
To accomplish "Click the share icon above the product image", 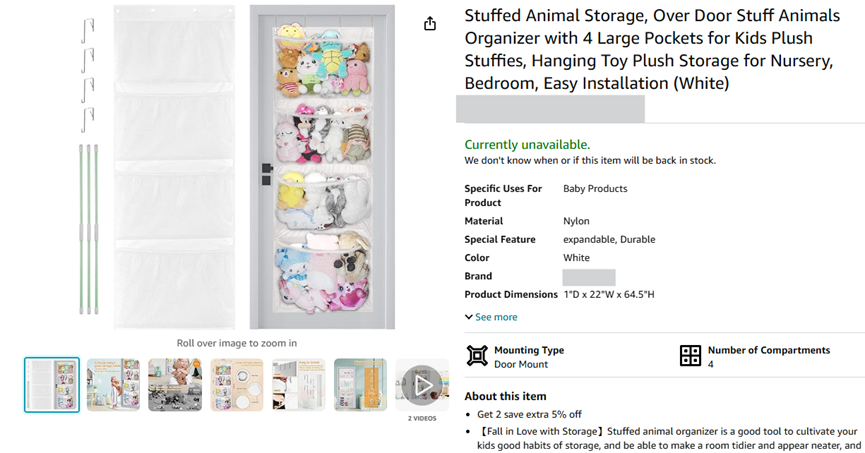I will pos(430,23).
